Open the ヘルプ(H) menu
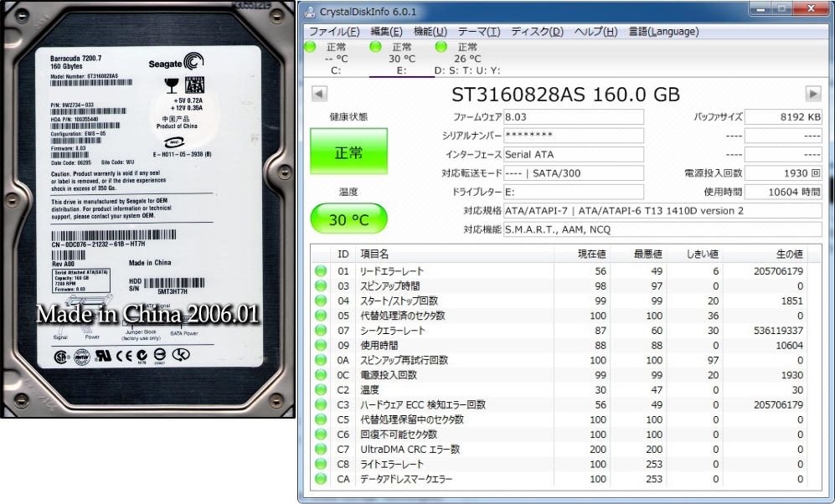Screen dimensions: 835x504 (596, 32)
